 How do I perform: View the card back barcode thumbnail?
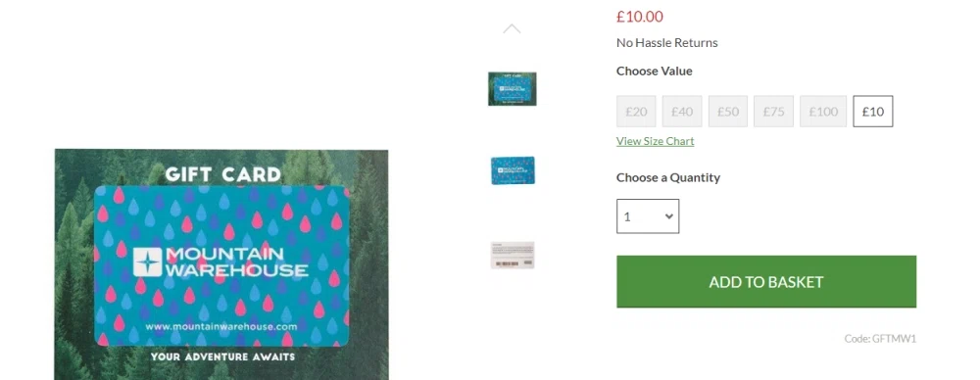point(513,255)
